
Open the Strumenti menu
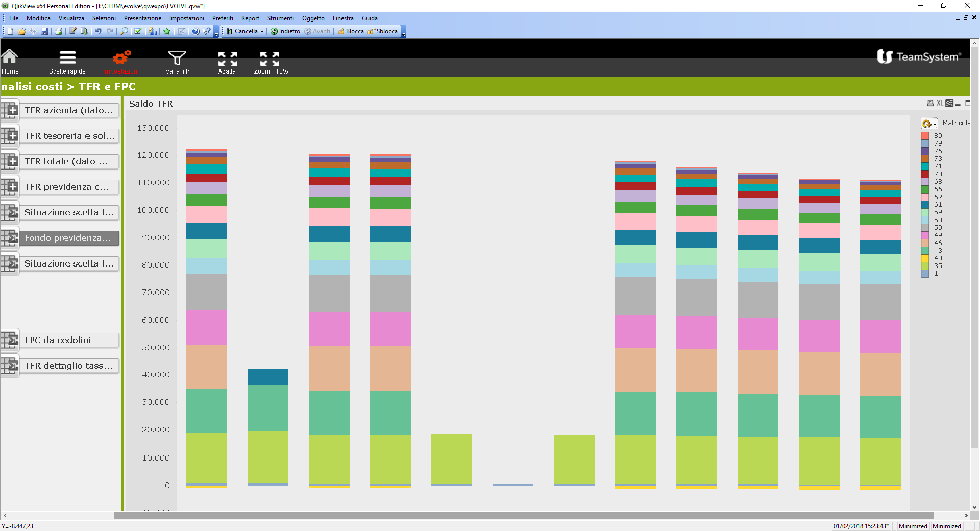coord(280,18)
